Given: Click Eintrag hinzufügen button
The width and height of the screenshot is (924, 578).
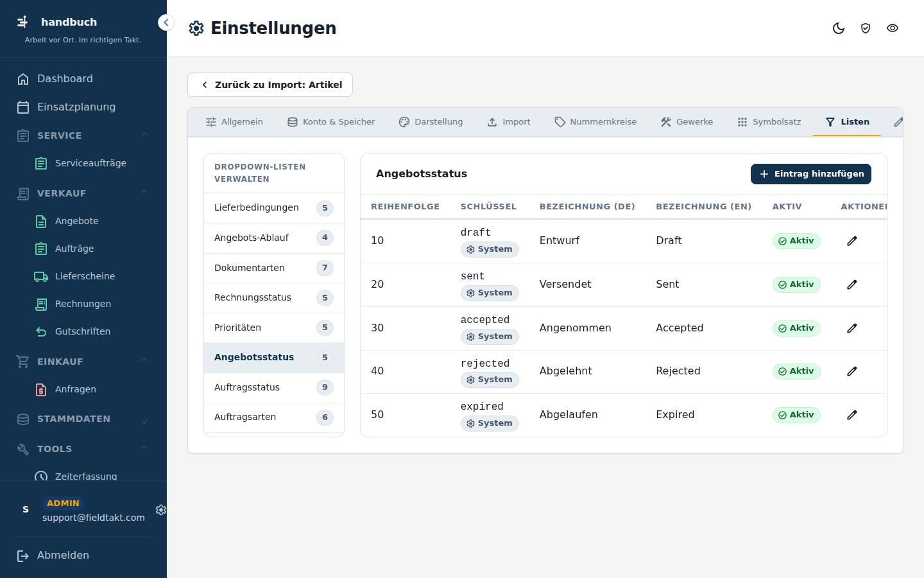Looking at the screenshot, I should (811, 174).
